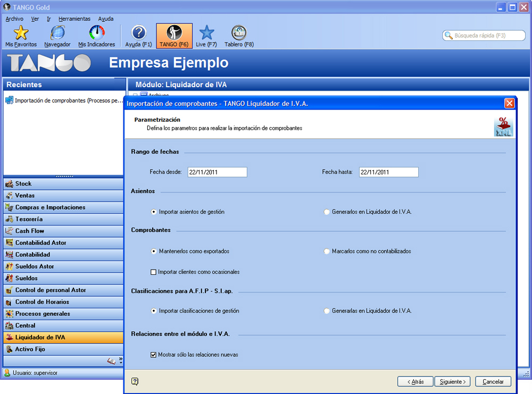
Task: Open the Procesos generales module
Action: tap(63, 314)
